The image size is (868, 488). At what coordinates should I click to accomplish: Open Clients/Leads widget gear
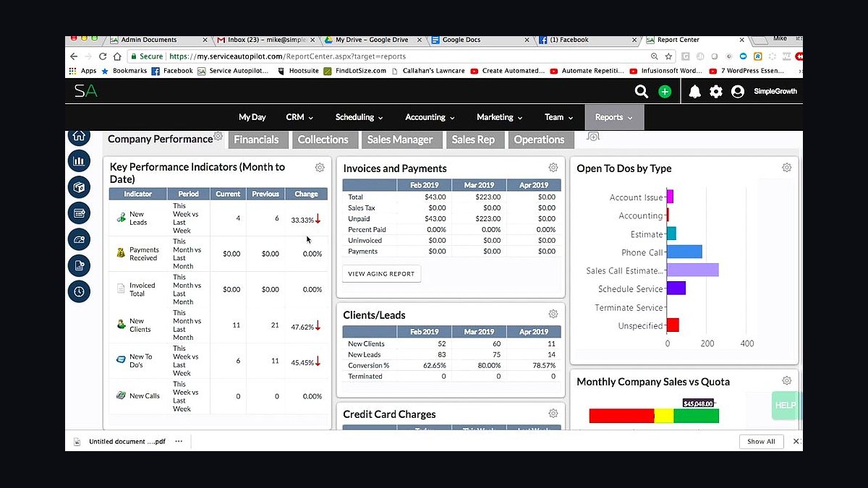(x=553, y=314)
